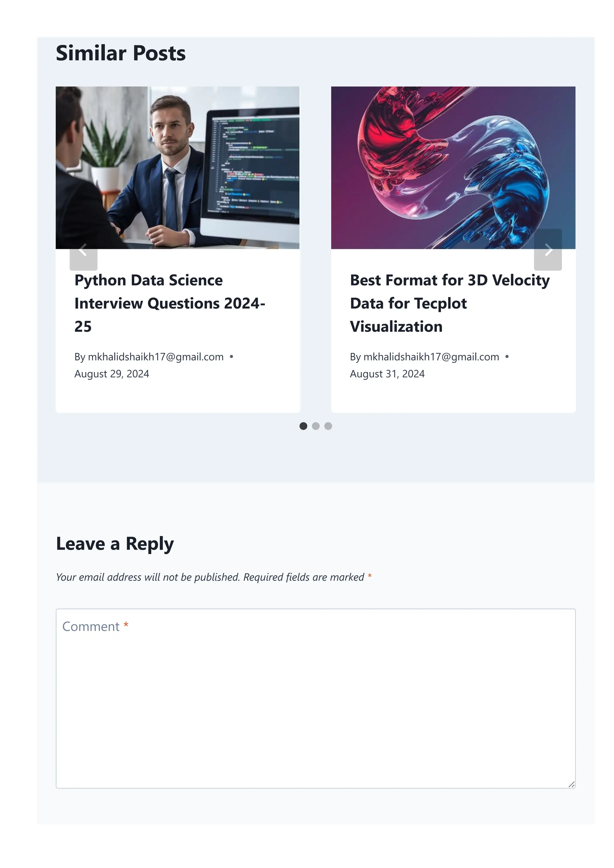
Task: Click author email under the Python post
Action: 156,357
